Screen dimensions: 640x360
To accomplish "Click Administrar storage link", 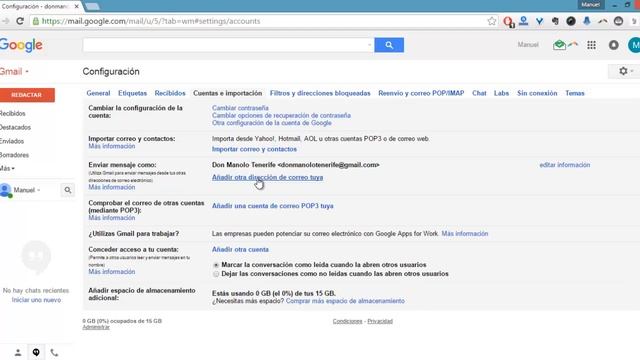I will coord(96,327).
